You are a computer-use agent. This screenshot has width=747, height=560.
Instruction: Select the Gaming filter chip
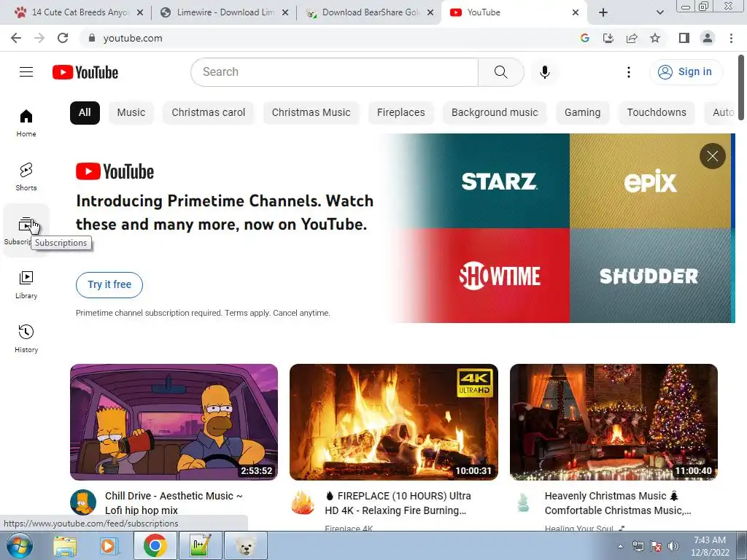pos(582,113)
